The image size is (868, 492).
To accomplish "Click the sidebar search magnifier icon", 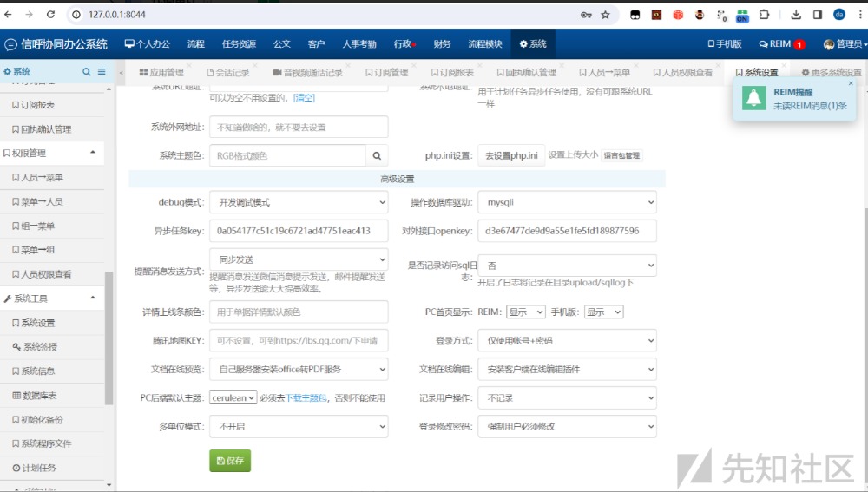I will [x=87, y=72].
